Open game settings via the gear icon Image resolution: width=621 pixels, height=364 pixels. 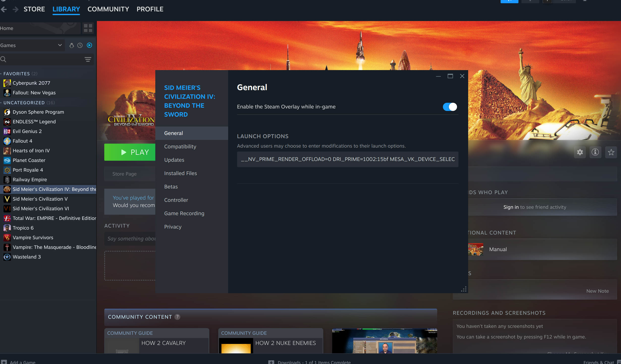pyautogui.click(x=580, y=152)
